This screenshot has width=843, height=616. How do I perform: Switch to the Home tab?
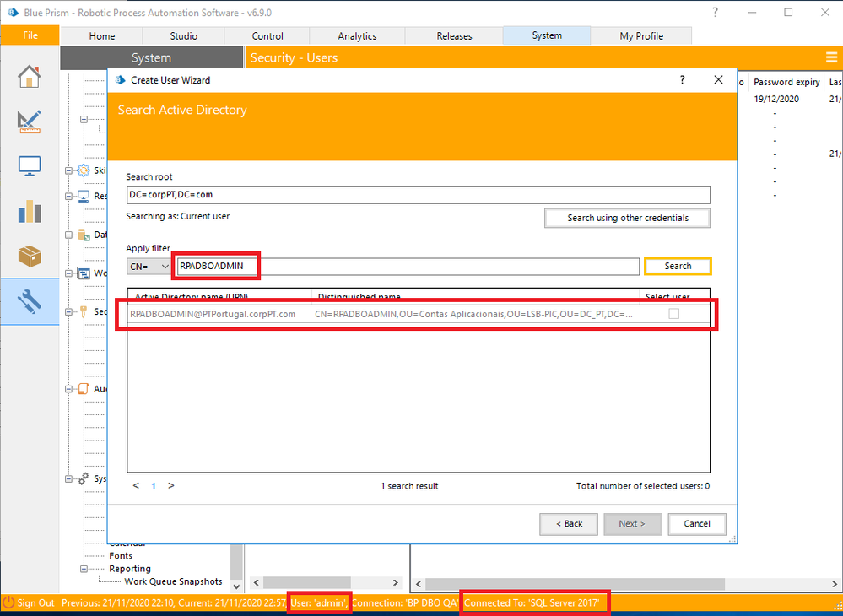(101, 36)
